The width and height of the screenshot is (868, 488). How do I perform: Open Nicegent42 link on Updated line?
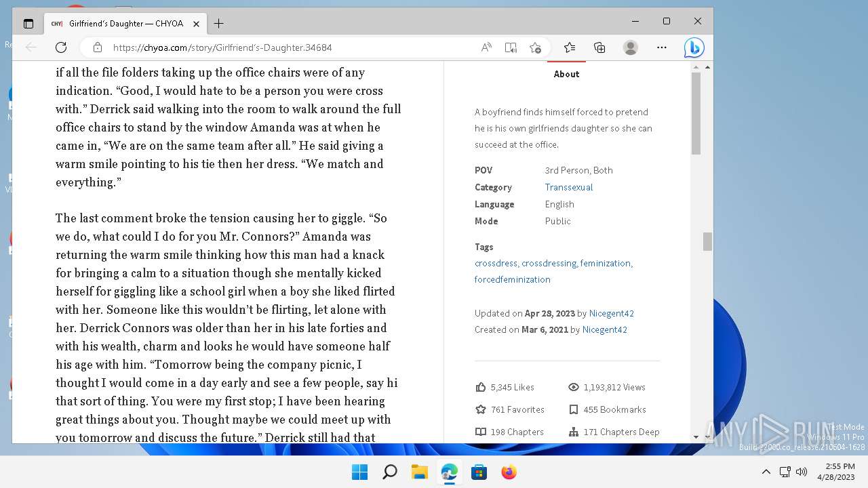pos(611,313)
